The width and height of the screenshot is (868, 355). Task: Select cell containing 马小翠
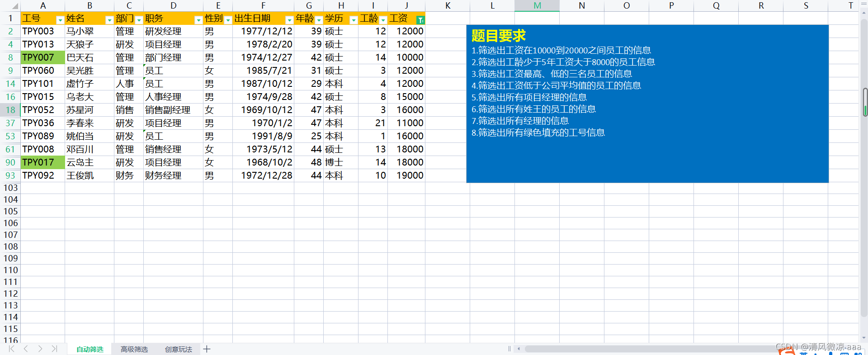tap(90, 31)
